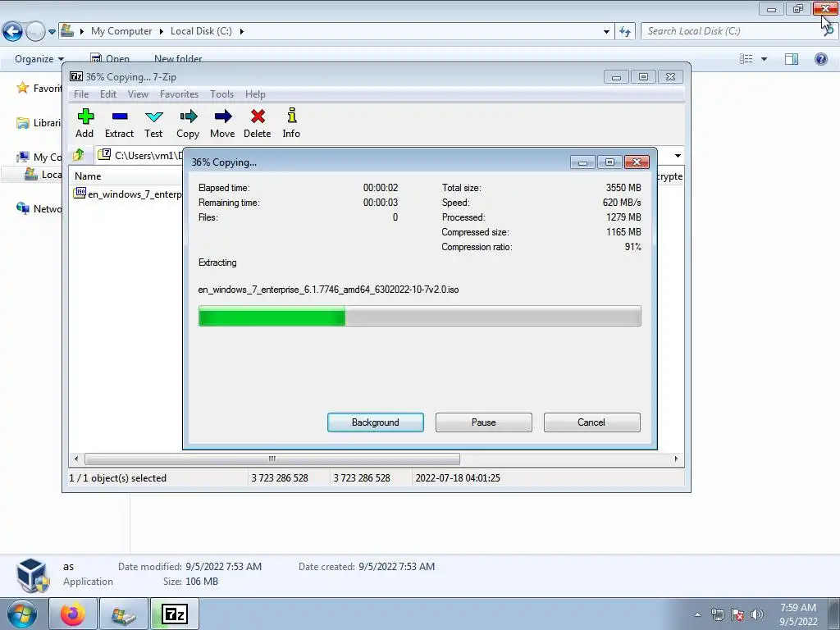Open the 7-Zip Tools menu

point(221,94)
